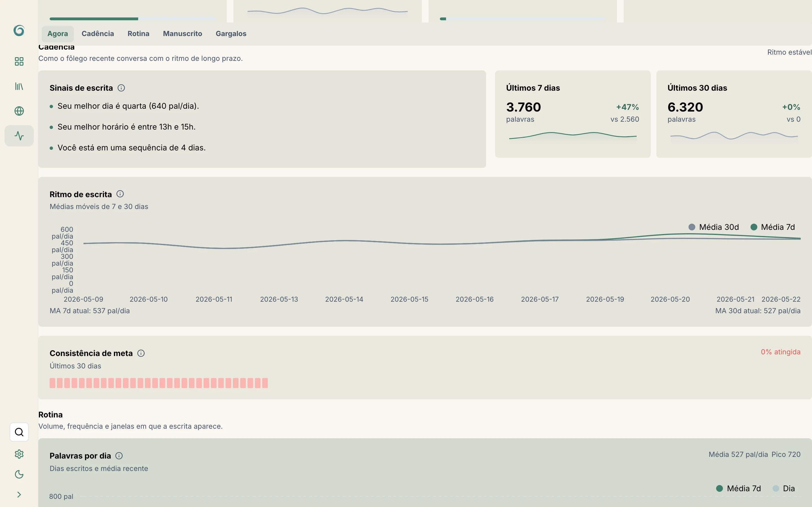Toggle Média 30d series in legend
The image size is (812, 507).
click(713, 227)
